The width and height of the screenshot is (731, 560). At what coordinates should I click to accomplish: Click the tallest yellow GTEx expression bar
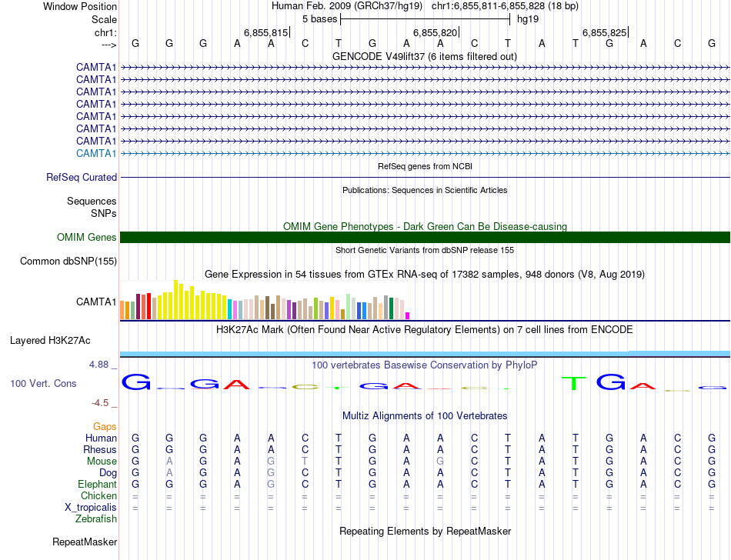click(175, 299)
